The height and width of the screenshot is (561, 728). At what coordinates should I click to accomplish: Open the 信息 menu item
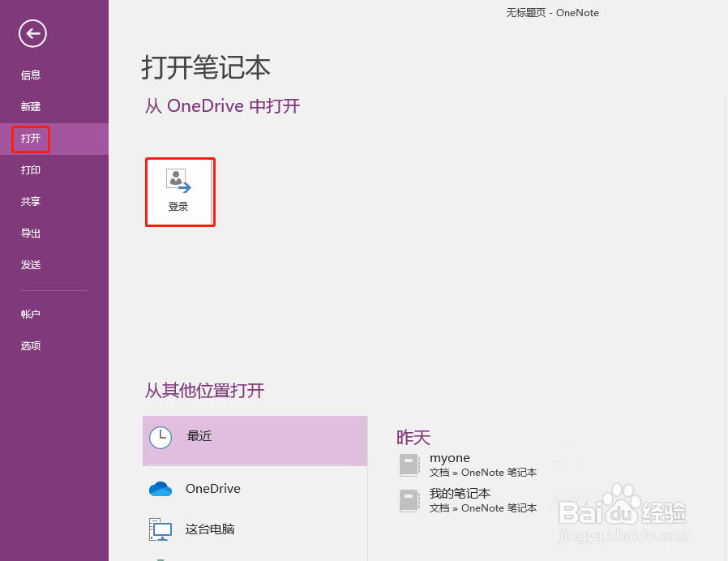coord(31,75)
